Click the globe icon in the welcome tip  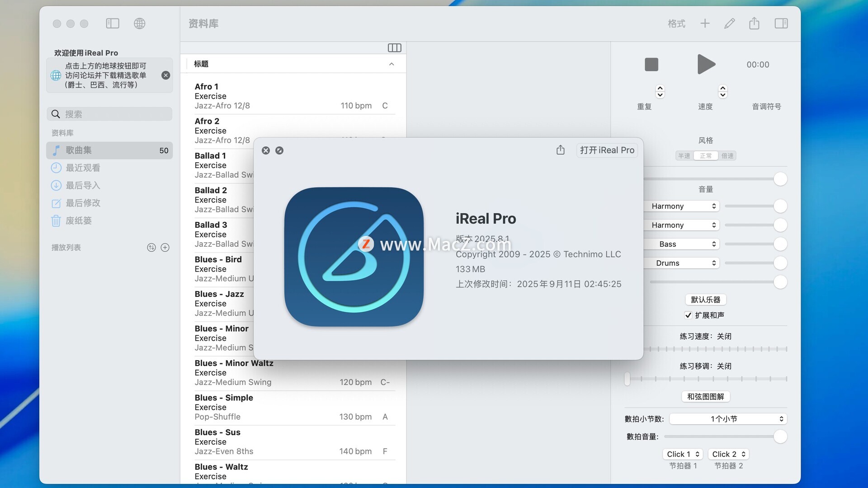(x=56, y=75)
